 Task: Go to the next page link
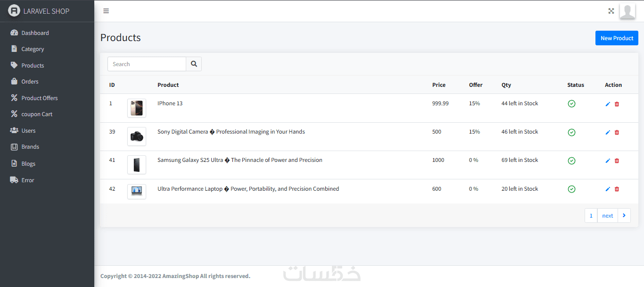607,216
